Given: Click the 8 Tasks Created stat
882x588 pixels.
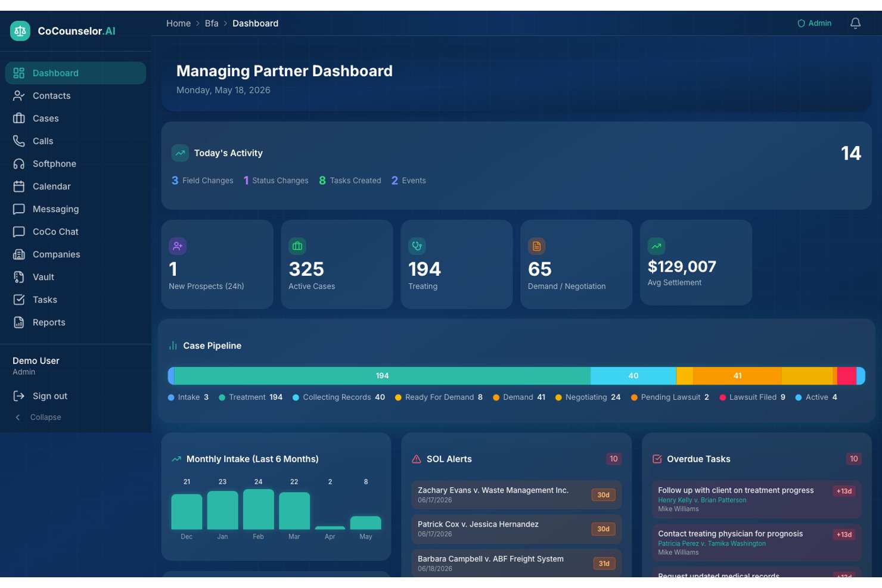Looking at the screenshot, I should pos(350,181).
